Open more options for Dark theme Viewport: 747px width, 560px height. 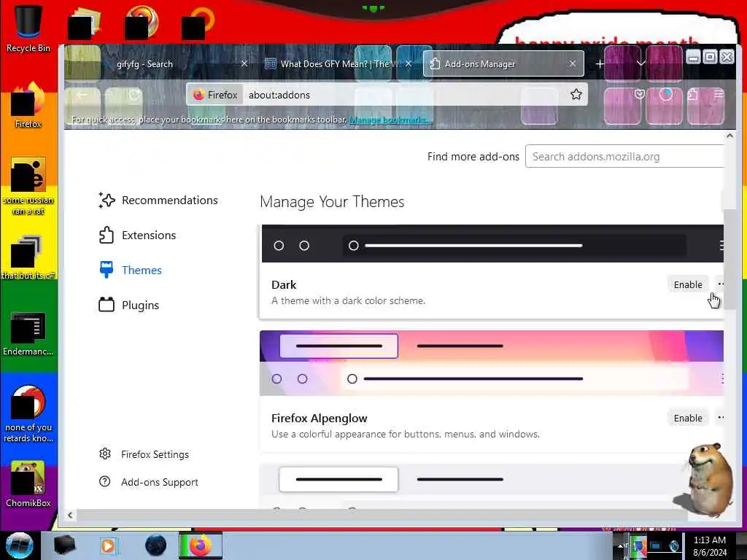click(x=720, y=285)
